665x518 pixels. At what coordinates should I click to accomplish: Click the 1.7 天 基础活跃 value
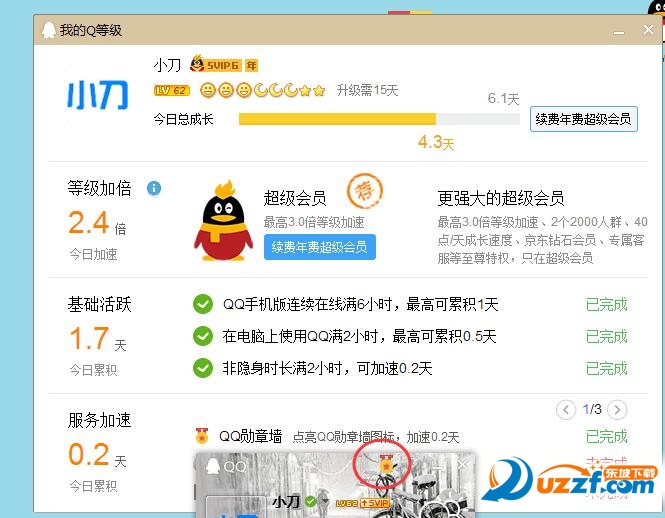[97, 339]
